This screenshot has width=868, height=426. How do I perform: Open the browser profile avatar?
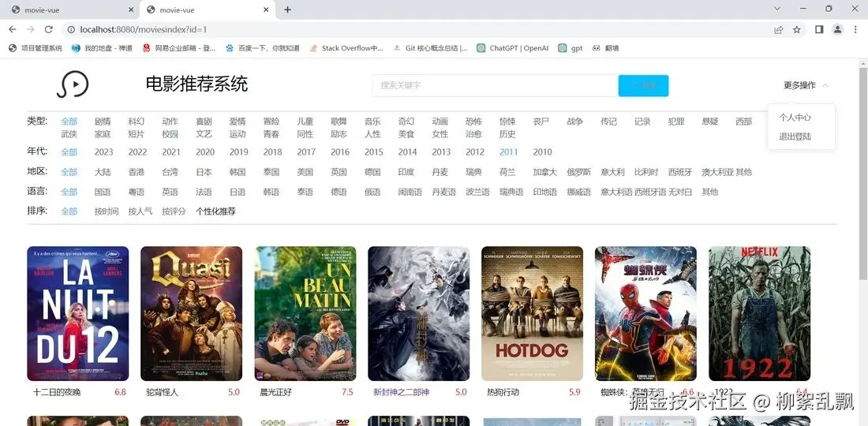tap(837, 29)
